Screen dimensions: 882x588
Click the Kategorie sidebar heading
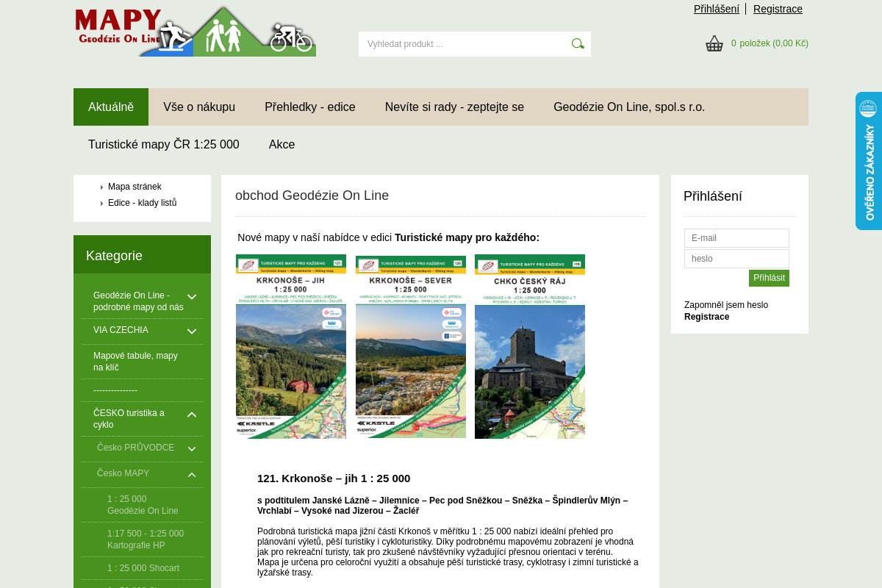pos(114,256)
